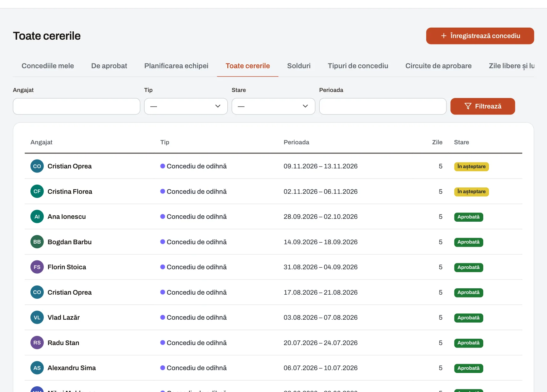Open the Planificarea echipei tab
The height and width of the screenshot is (392, 547).
[176, 66]
